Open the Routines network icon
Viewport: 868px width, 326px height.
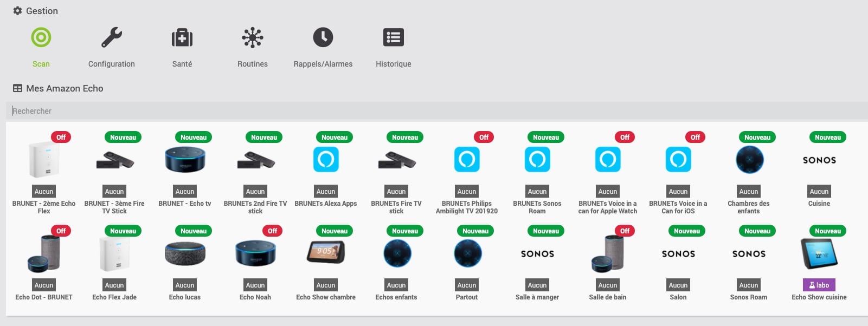253,37
